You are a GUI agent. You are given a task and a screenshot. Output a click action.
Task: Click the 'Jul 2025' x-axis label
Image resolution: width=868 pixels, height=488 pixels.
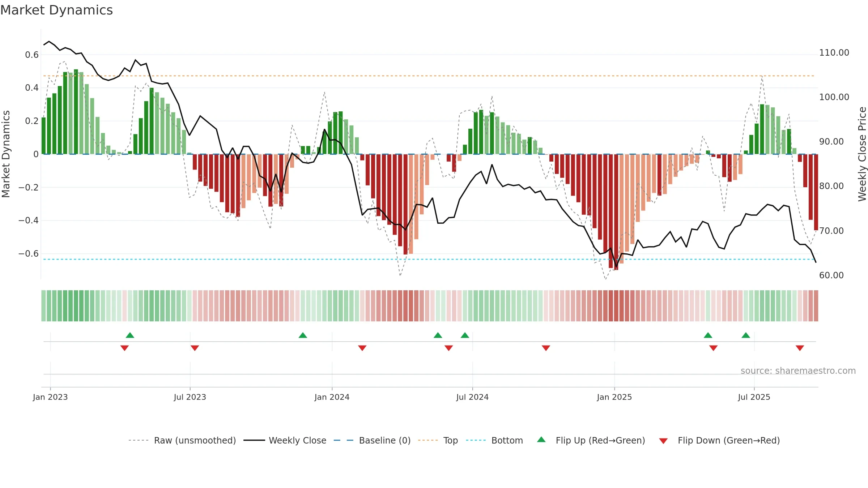pyautogui.click(x=754, y=397)
